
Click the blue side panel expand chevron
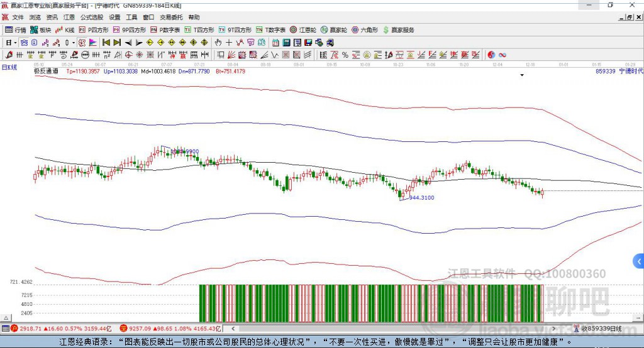pyautogui.click(x=639, y=261)
